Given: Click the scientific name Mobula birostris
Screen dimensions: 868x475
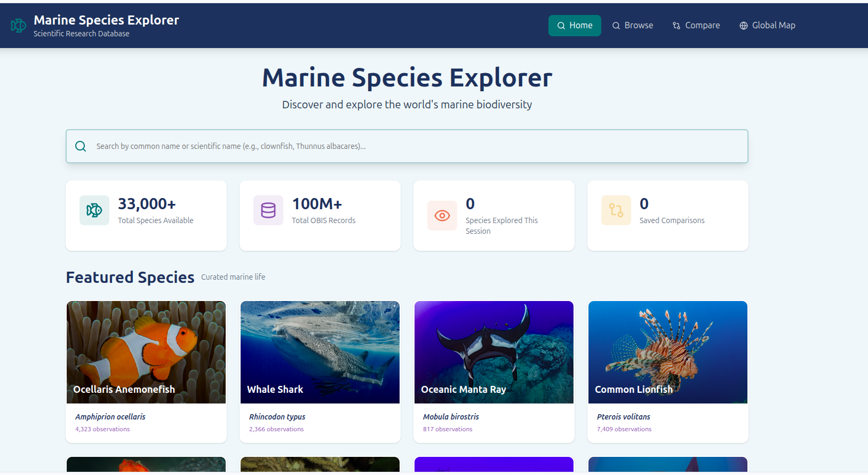Looking at the screenshot, I should point(451,417).
